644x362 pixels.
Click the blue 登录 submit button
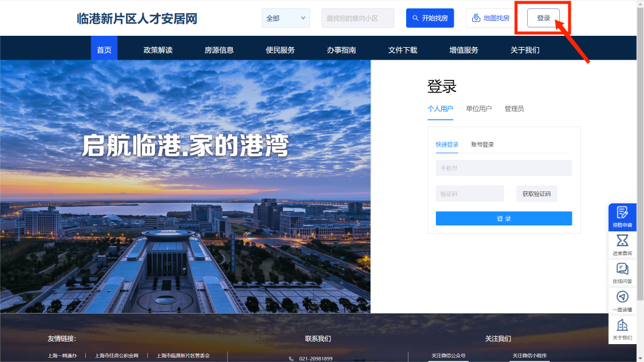pos(503,219)
